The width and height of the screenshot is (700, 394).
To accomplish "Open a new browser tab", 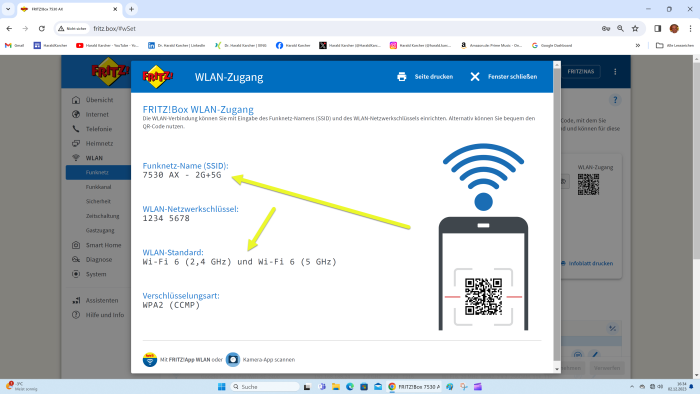I will coord(131,9).
